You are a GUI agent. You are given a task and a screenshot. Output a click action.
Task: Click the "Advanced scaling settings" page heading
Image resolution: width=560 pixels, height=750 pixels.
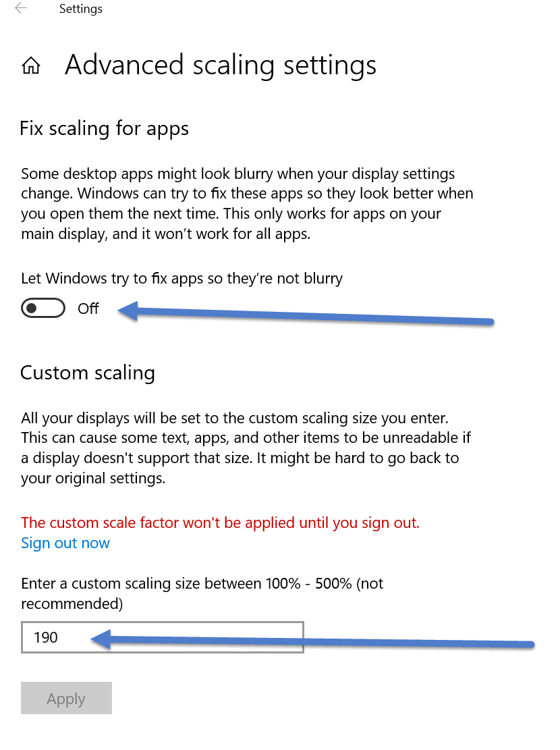pos(221,65)
